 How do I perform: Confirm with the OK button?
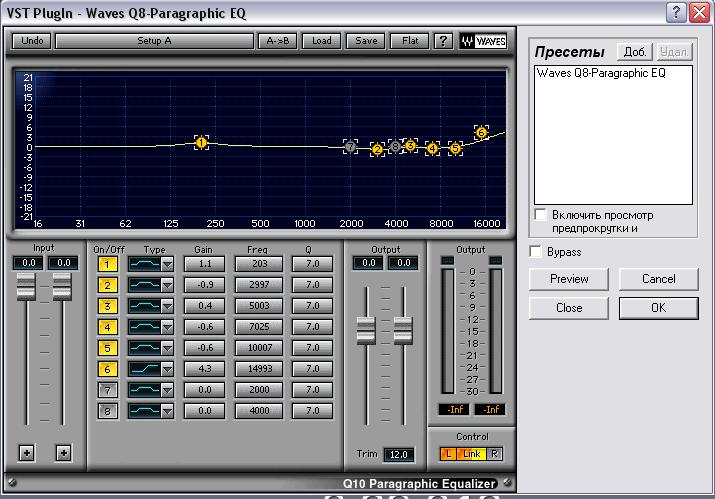click(658, 308)
